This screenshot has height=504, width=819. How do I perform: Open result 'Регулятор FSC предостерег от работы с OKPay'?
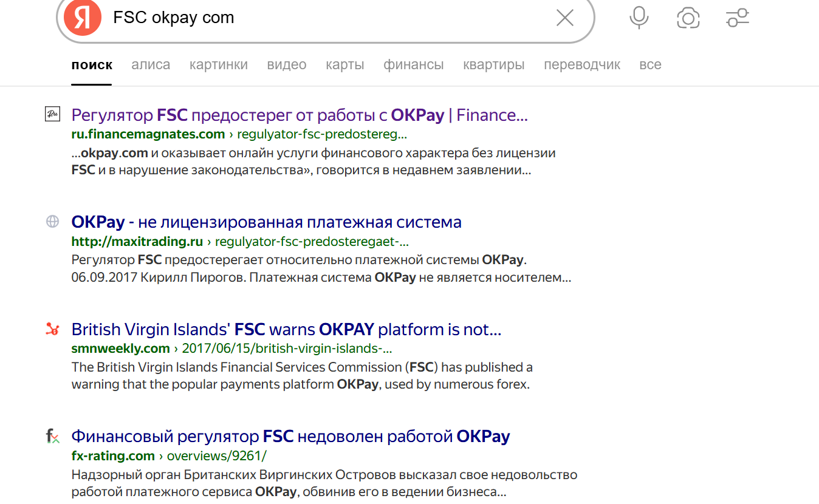[300, 115]
